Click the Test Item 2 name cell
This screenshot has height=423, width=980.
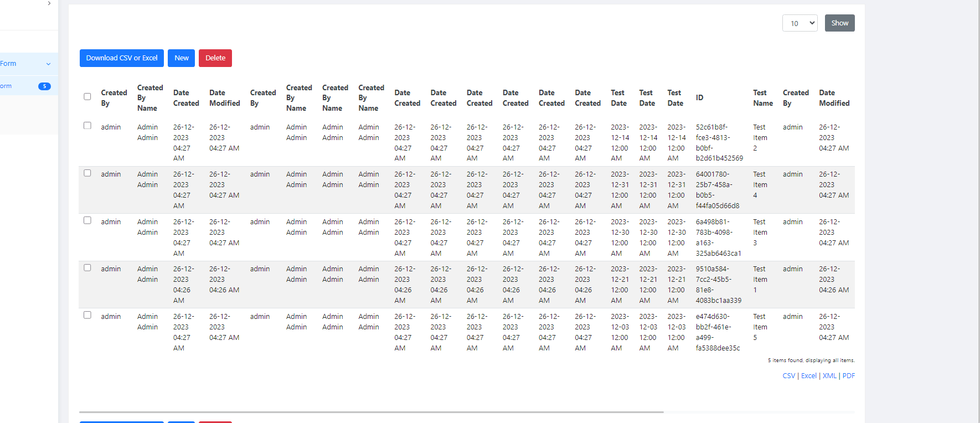[760, 138]
